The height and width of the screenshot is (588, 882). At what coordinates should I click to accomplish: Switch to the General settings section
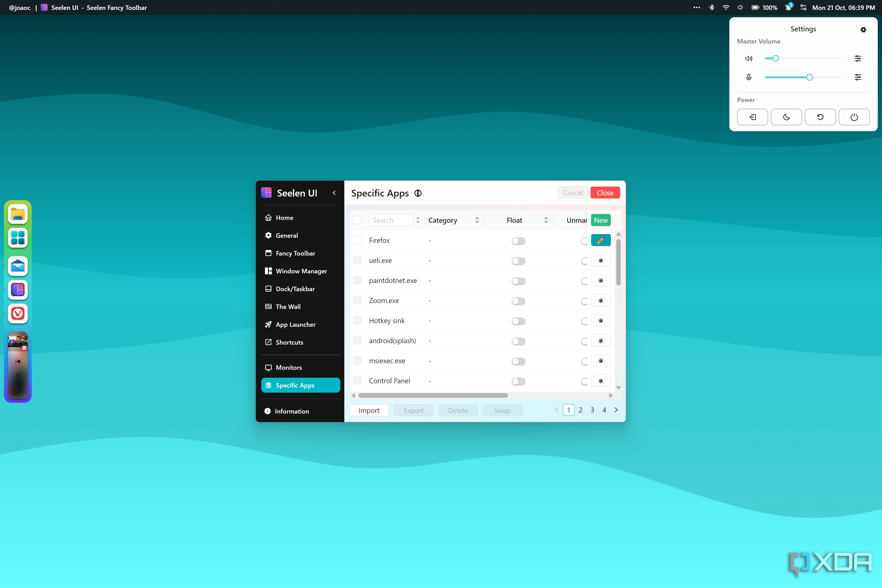286,235
